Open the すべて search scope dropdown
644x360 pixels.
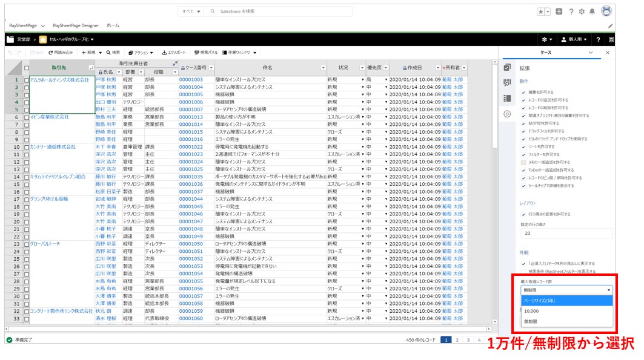tap(191, 11)
